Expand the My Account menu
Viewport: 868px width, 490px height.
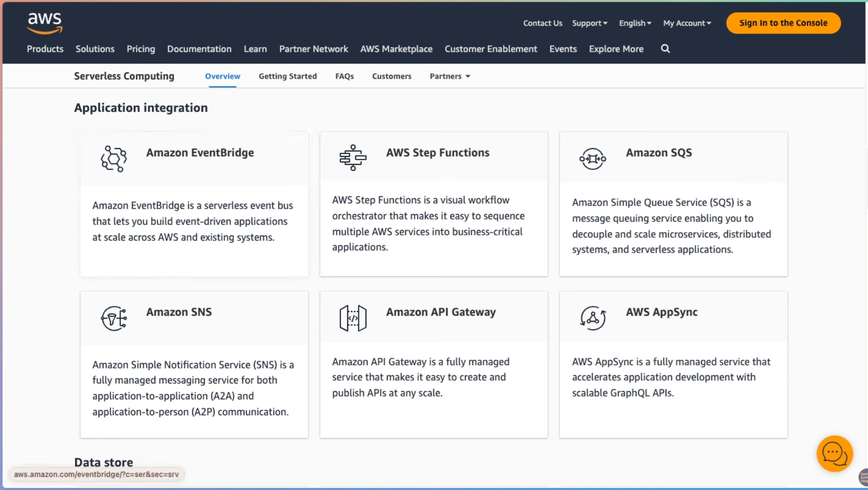687,23
